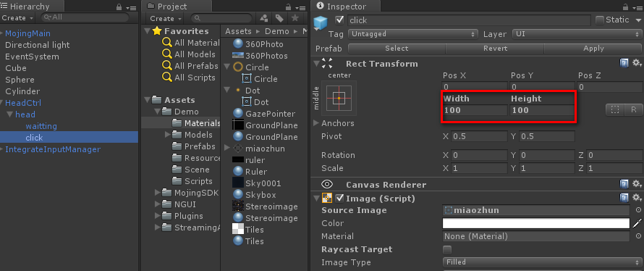This screenshot has height=271, width=644.
Task: Click the Hierarchy search field
Action: (x=85, y=17)
